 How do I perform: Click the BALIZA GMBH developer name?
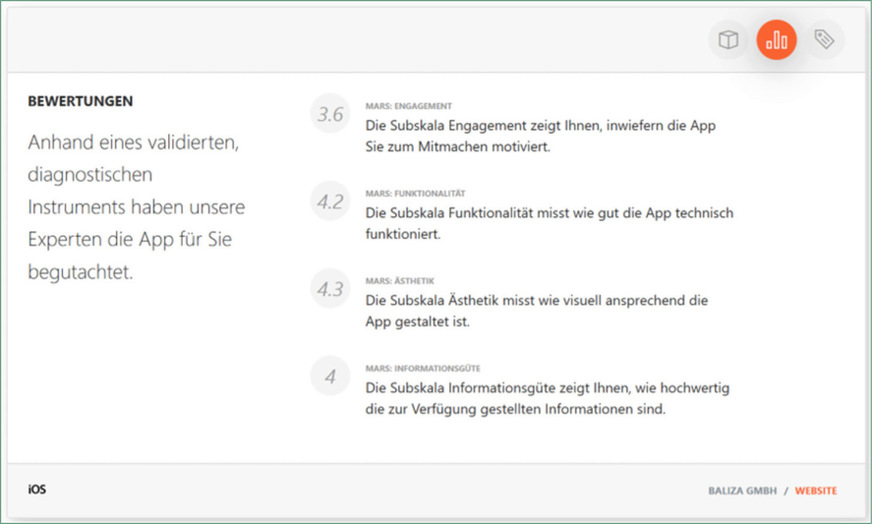[x=739, y=491]
